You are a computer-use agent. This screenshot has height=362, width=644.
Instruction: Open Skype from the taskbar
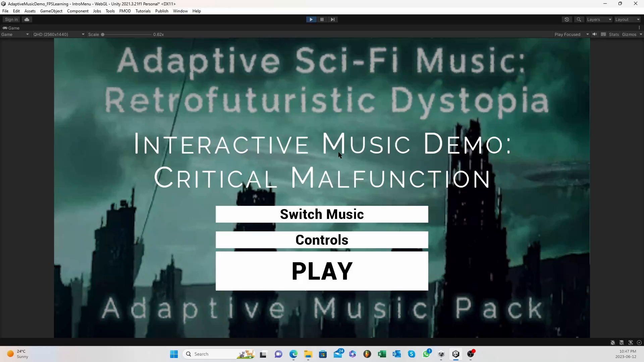tap(412, 354)
